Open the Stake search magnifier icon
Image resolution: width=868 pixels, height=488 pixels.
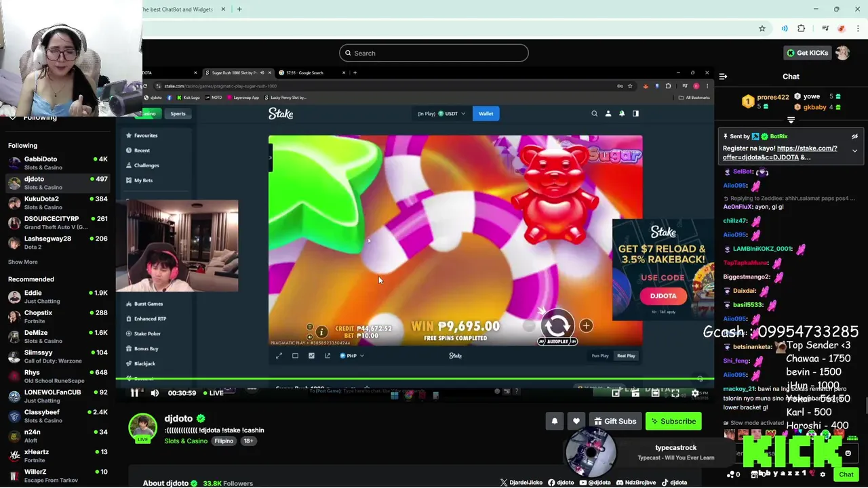(x=594, y=114)
